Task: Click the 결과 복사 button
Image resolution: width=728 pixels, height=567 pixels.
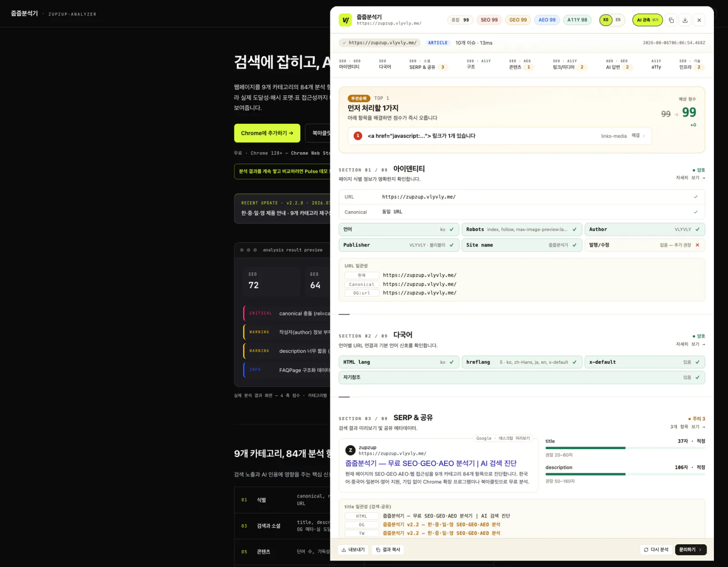Action: click(388, 550)
